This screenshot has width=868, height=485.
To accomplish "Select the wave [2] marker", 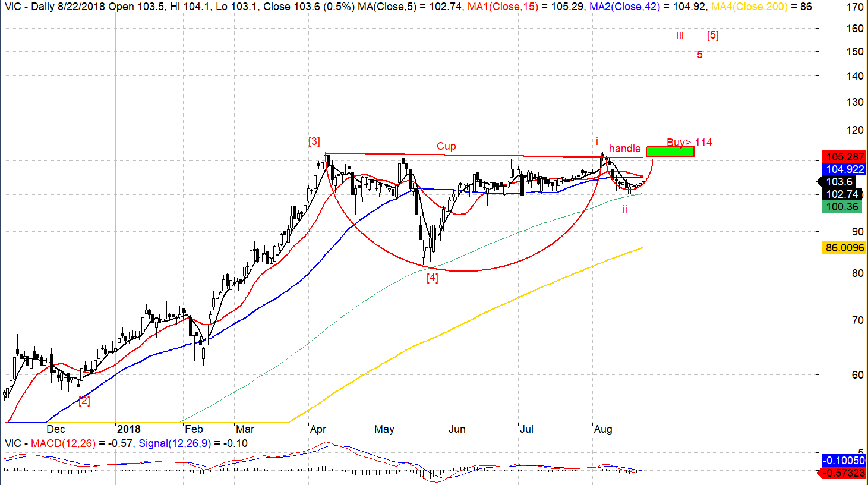I will pyautogui.click(x=84, y=401).
